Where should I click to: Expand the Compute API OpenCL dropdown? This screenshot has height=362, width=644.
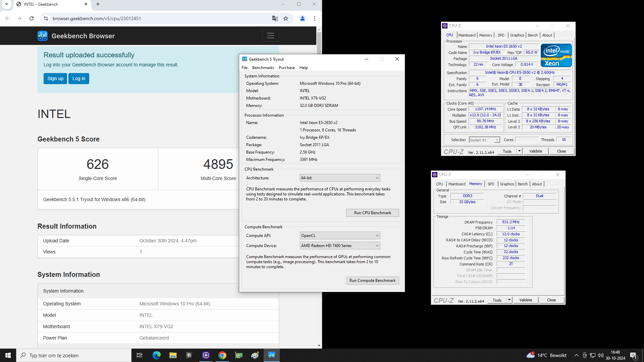point(340,236)
